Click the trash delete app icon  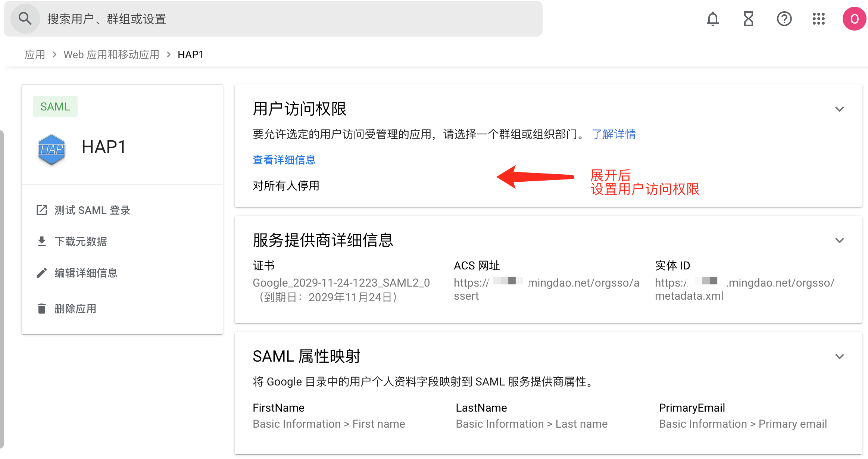pos(42,309)
